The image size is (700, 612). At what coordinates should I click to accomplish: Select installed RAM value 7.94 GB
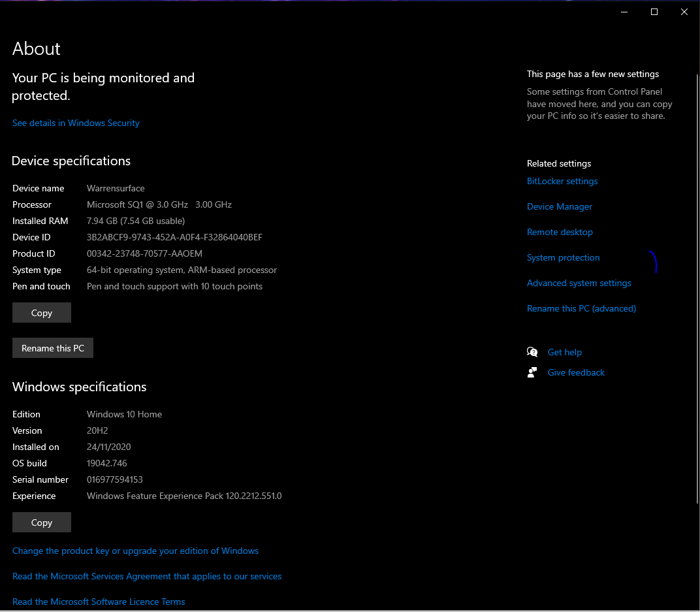pos(136,221)
